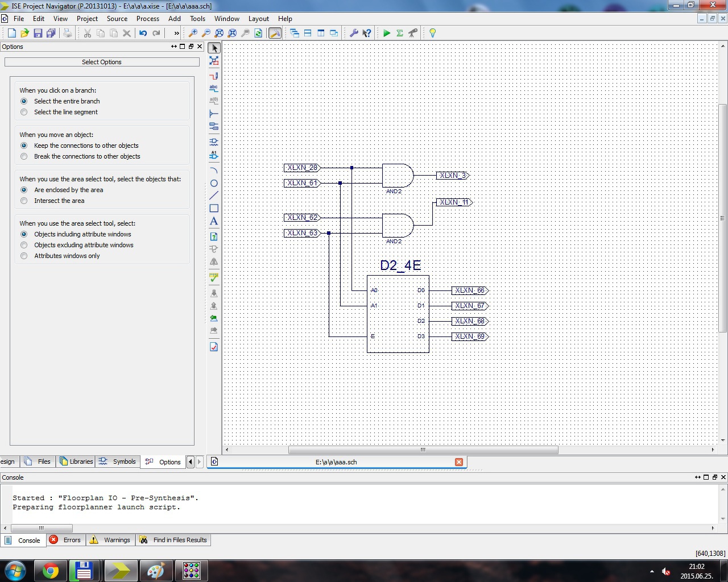
Task: Select 'Intersect the area' radio button
Action: point(24,201)
